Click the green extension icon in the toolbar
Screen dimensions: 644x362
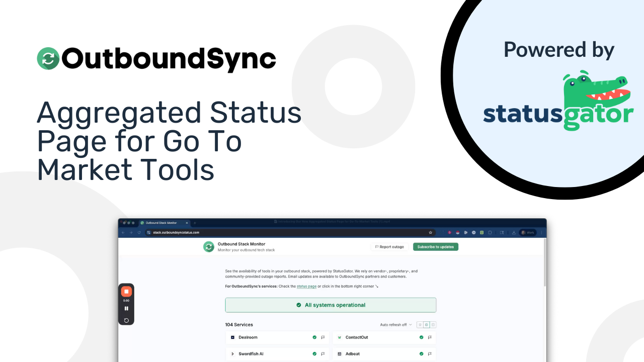click(481, 232)
